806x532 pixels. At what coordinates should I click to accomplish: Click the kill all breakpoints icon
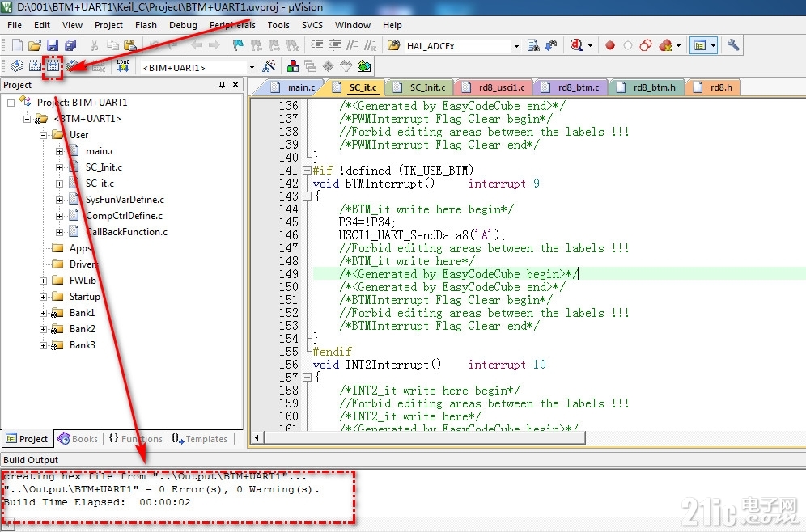(x=665, y=45)
